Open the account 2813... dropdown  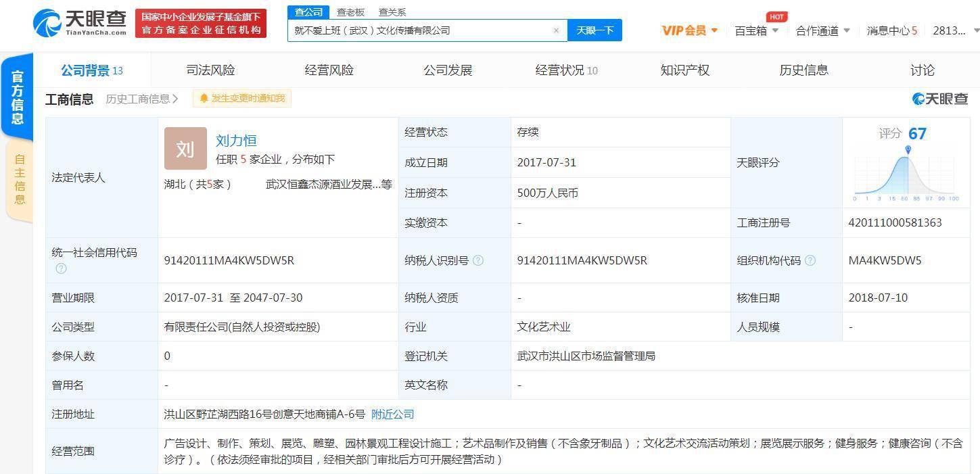point(955,30)
